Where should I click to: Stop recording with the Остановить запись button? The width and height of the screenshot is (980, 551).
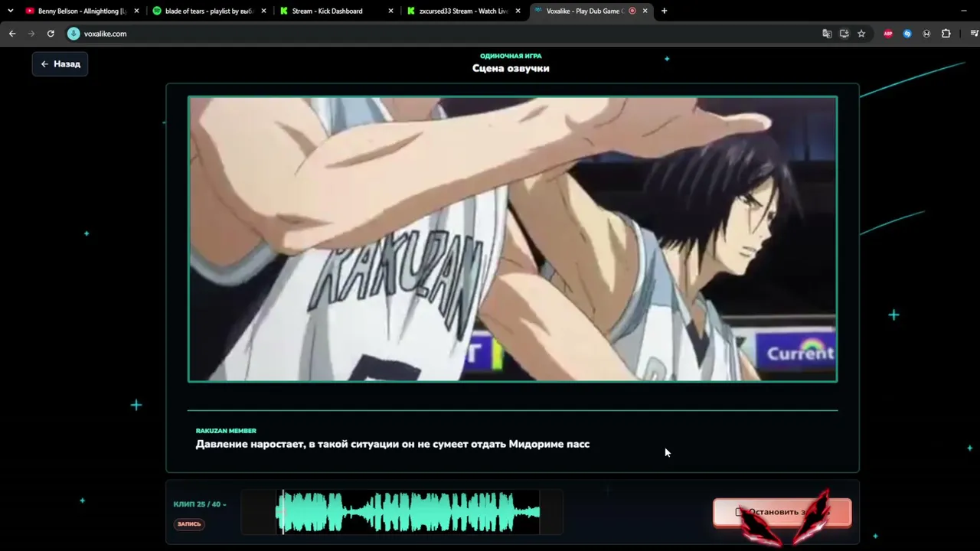pos(782,512)
